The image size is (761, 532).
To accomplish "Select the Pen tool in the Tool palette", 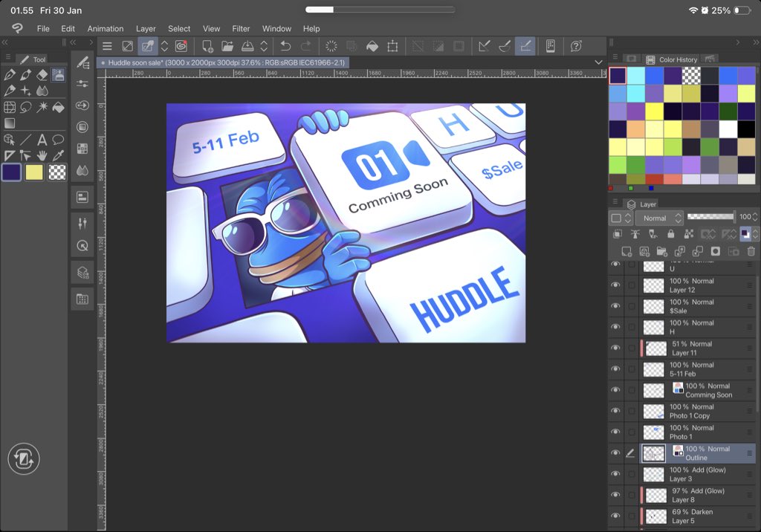I will click(9, 75).
